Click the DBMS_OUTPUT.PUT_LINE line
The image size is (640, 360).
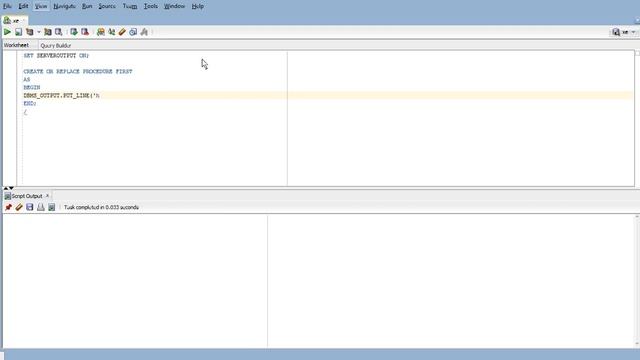(62, 96)
